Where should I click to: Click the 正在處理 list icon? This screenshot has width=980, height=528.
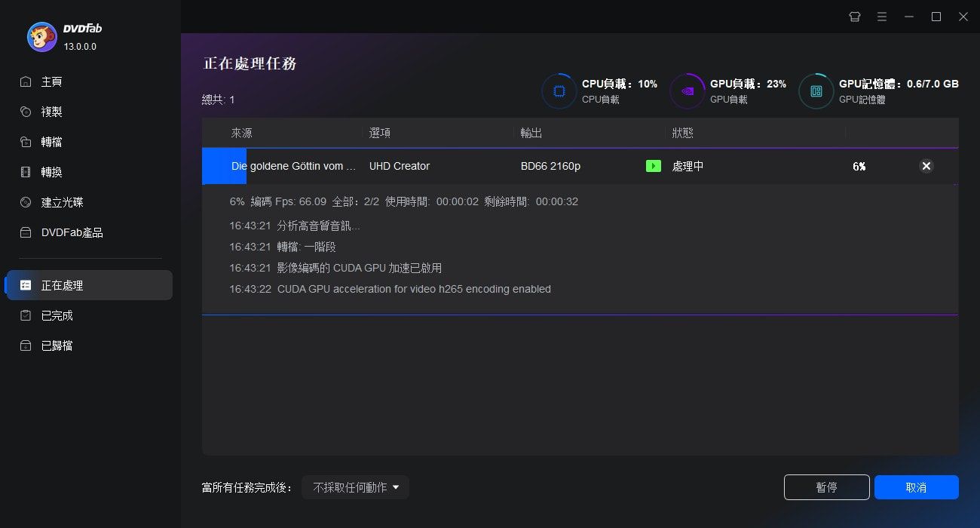coord(26,285)
